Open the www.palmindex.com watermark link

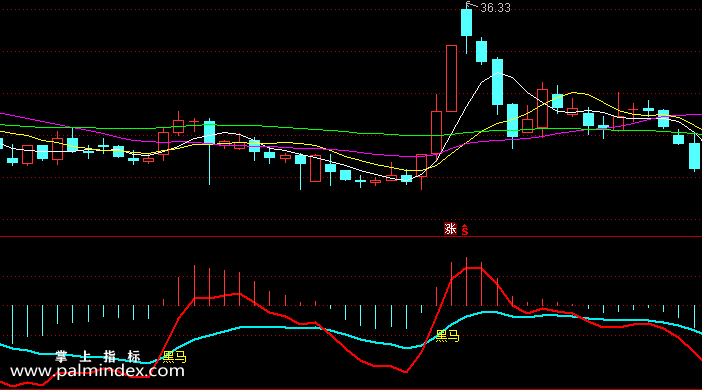click(97, 371)
